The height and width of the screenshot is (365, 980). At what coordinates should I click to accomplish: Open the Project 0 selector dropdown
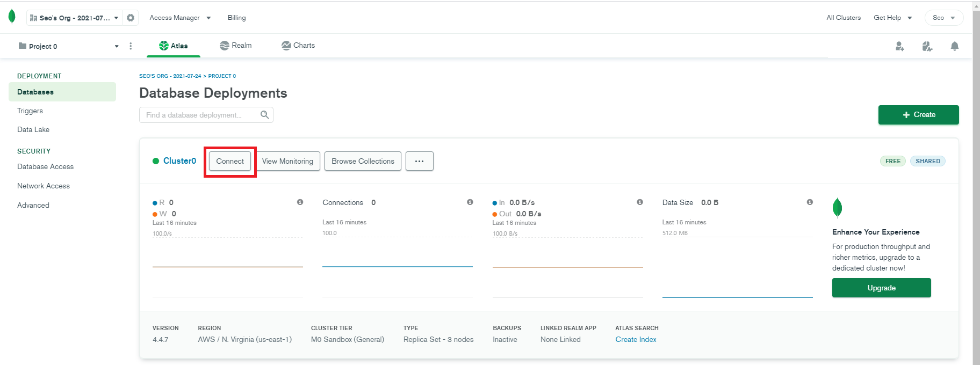pos(67,46)
